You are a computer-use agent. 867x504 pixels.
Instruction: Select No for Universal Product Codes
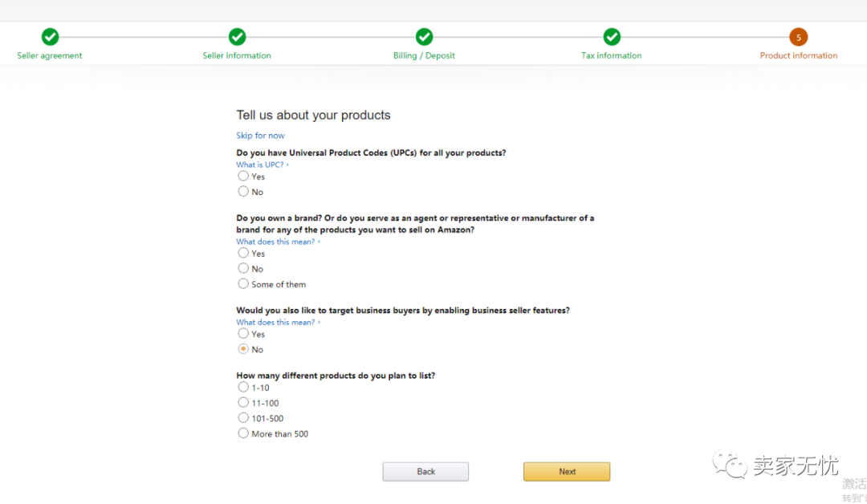[243, 191]
